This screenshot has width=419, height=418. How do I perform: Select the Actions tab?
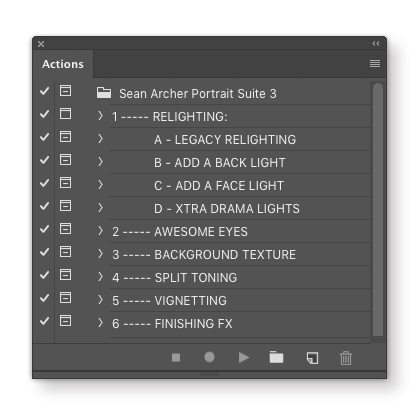(x=63, y=64)
